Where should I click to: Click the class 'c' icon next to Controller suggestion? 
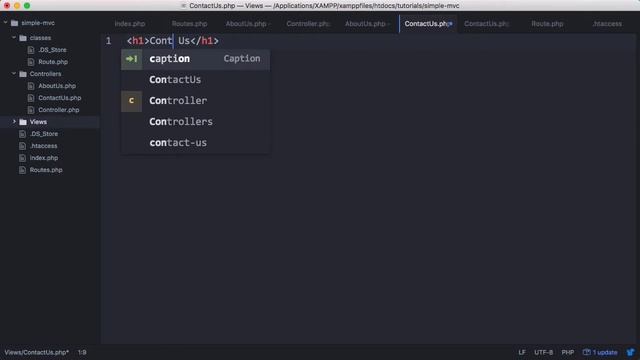coord(131,101)
